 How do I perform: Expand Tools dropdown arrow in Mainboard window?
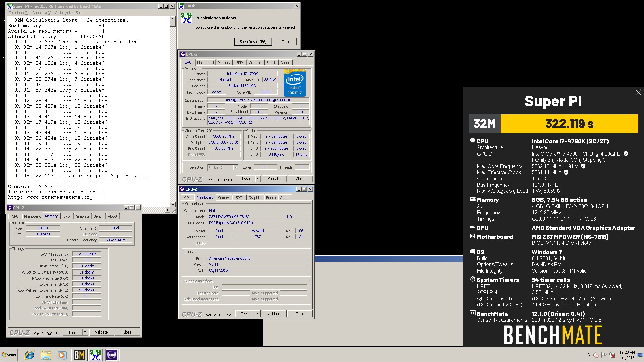tap(258, 314)
